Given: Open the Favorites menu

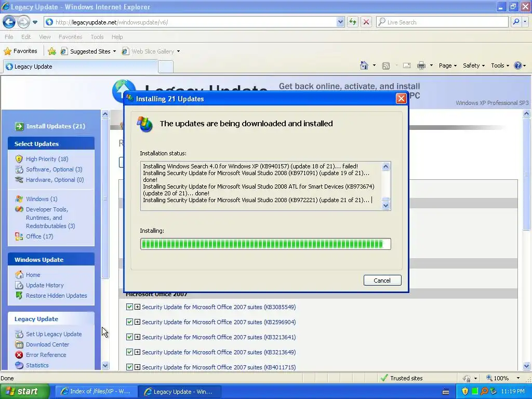Looking at the screenshot, I should click(x=70, y=37).
